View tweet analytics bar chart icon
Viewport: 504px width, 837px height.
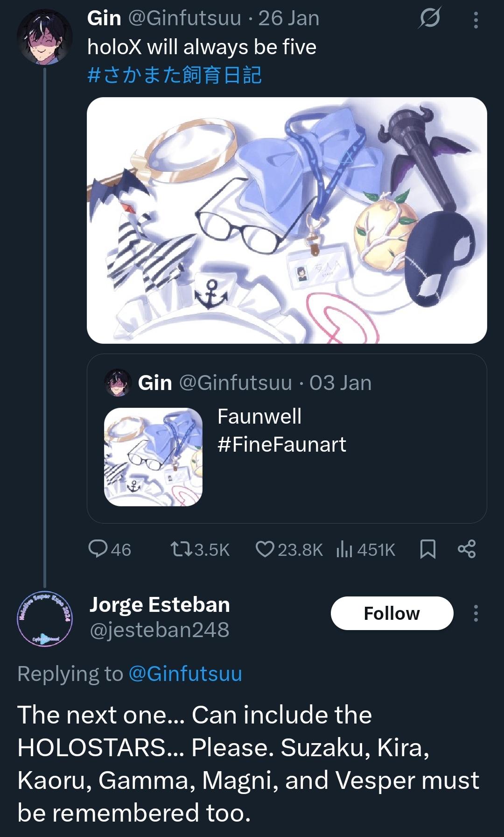(344, 549)
